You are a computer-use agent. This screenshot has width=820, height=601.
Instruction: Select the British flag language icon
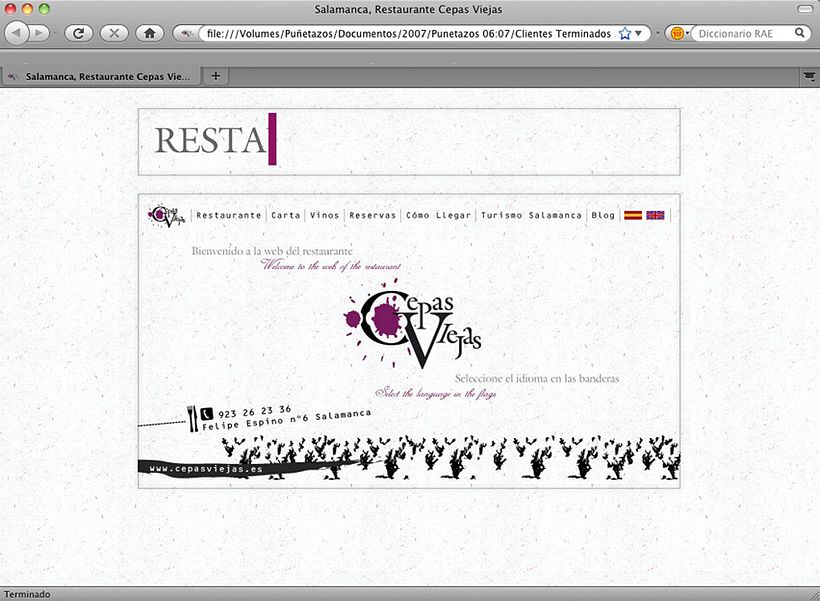tap(655, 215)
